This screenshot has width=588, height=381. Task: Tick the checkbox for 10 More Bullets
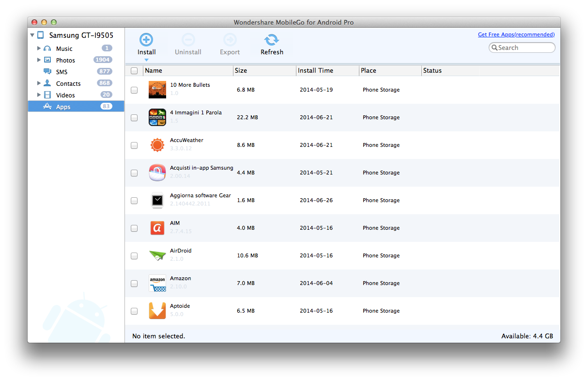134,90
